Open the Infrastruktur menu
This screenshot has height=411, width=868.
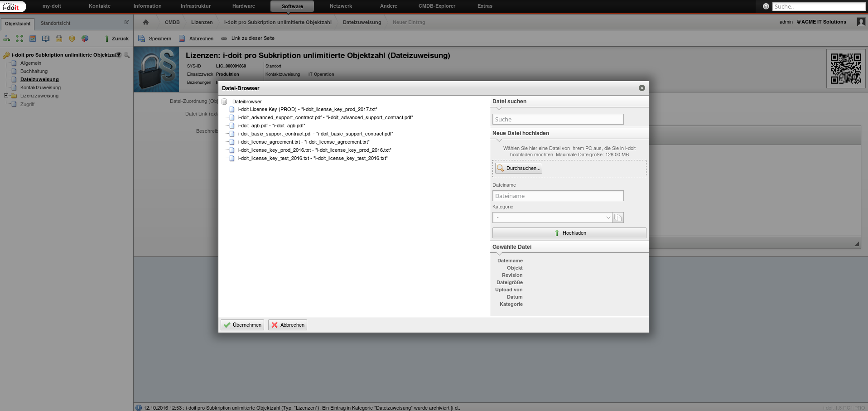pos(196,6)
